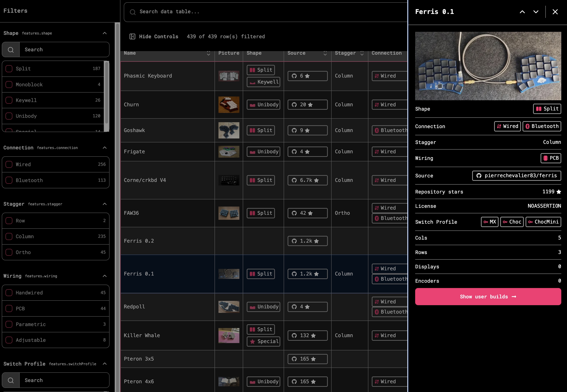Go to previous keyboard with up chevron
This screenshot has height=392, width=567.
[522, 12]
